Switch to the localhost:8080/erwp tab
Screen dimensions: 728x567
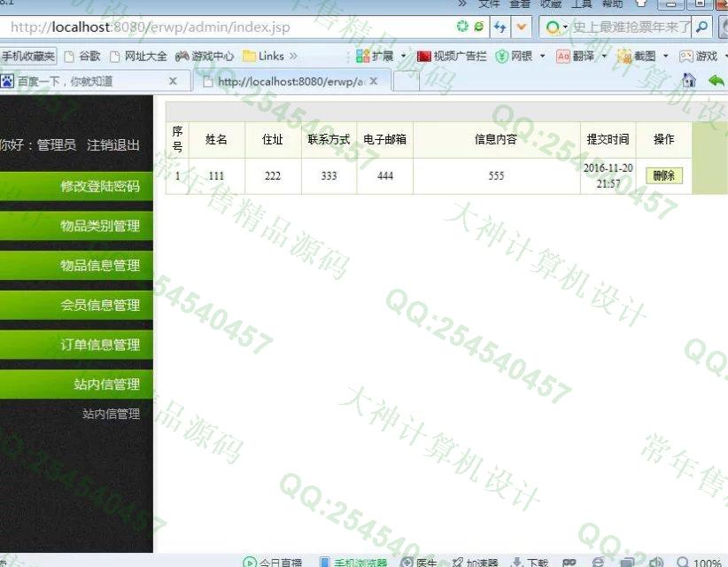coord(290,82)
